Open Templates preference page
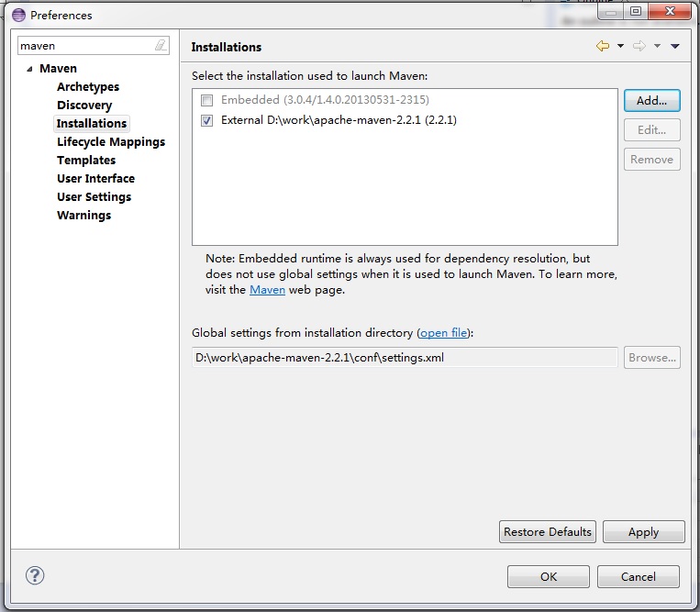 tap(86, 160)
